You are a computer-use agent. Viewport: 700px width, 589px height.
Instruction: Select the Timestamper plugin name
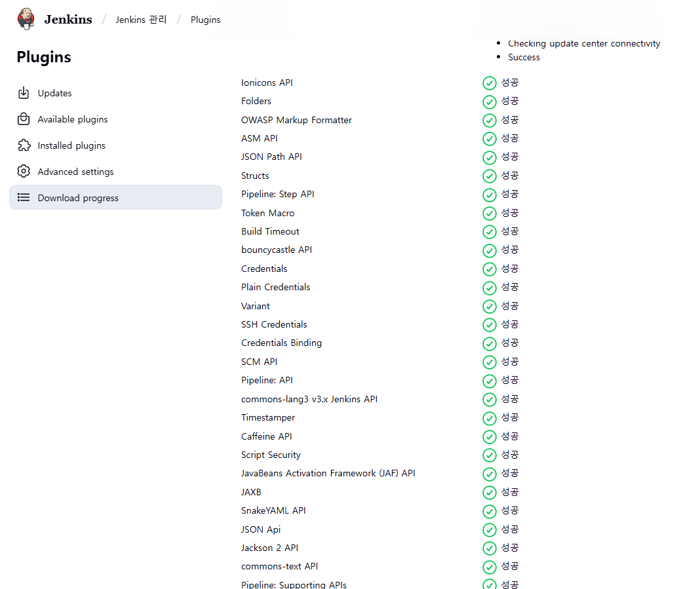tap(268, 417)
